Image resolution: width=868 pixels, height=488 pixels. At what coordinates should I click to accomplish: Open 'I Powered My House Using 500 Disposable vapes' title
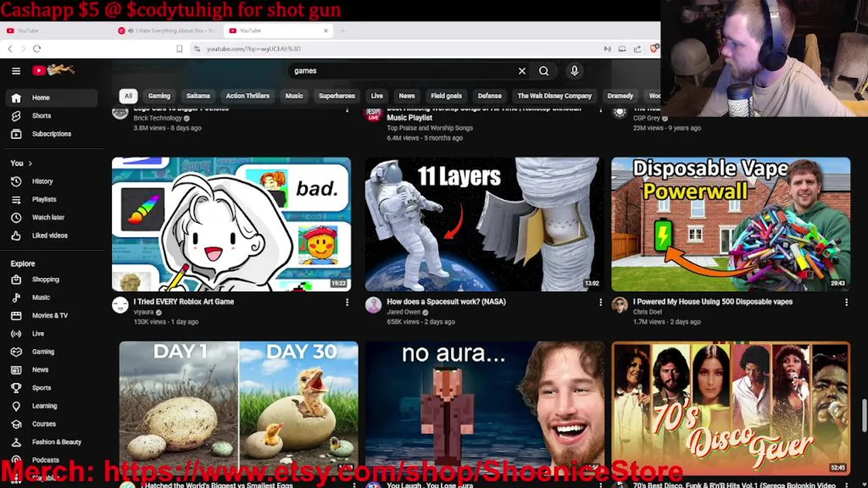pos(713,302)
